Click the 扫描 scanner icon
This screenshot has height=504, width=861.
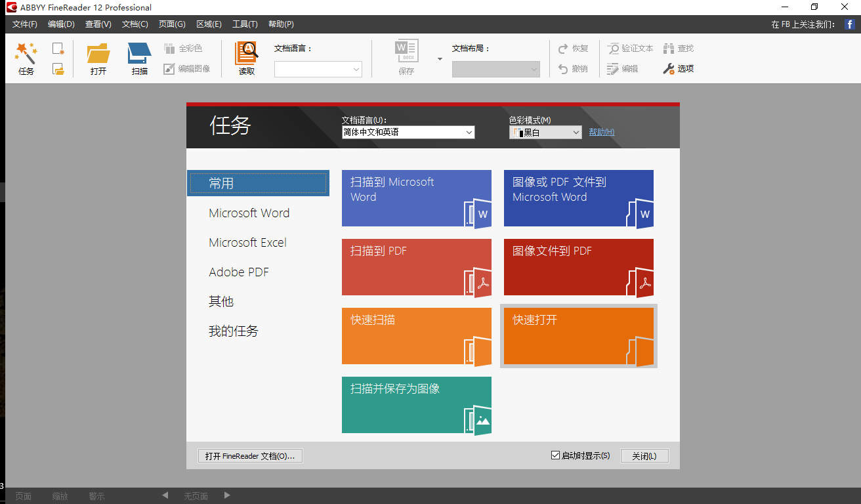pos(139,53)
